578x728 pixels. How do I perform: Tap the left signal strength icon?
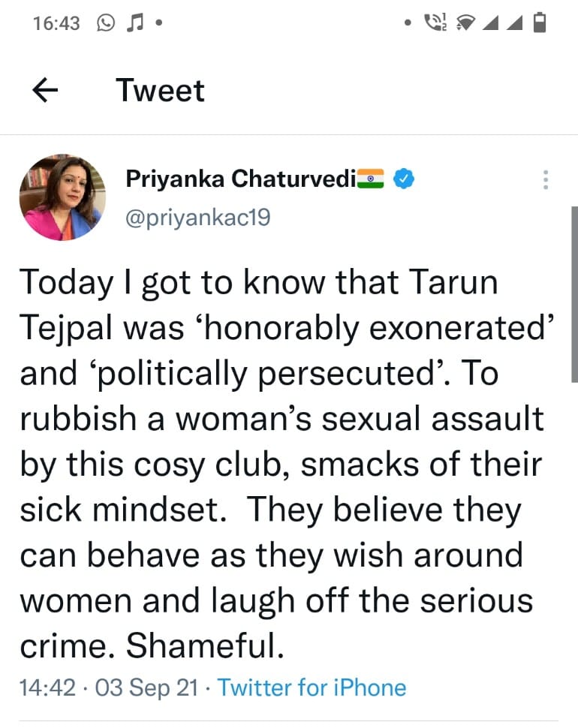[490, 23]
